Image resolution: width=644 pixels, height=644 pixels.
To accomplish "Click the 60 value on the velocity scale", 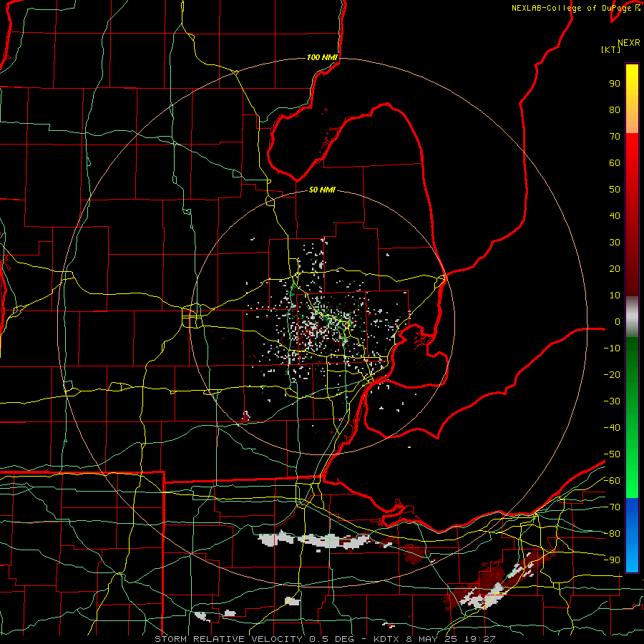I will (615, 162).
